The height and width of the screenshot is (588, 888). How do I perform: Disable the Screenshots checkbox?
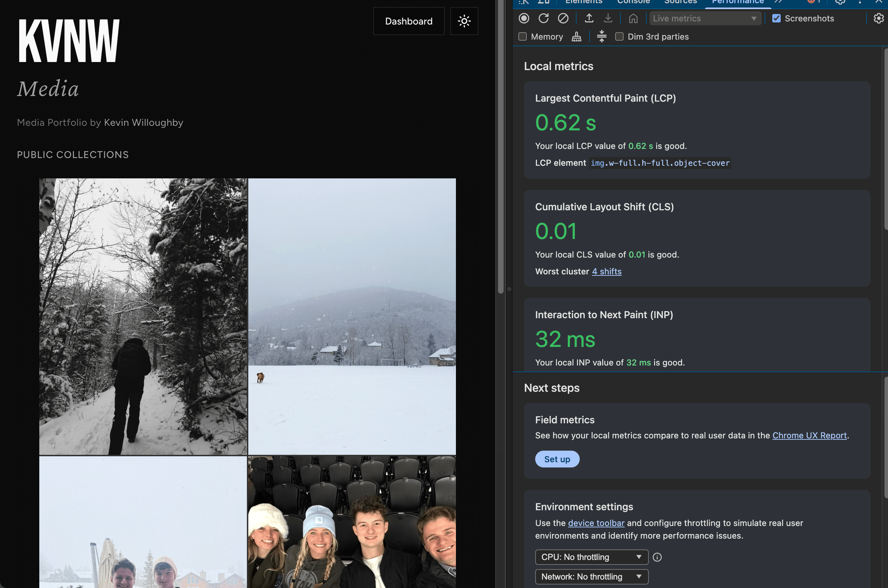click(776, 18)
